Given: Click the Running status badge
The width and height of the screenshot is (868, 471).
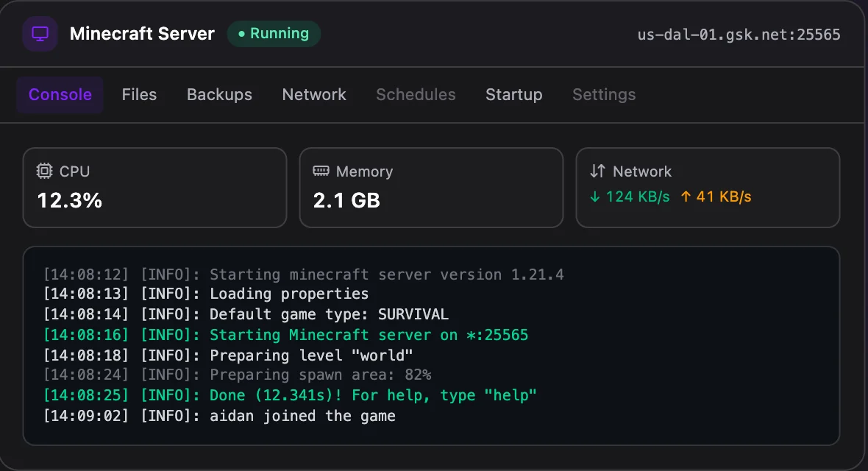Looking at the screenshot, I should point(274,34).
